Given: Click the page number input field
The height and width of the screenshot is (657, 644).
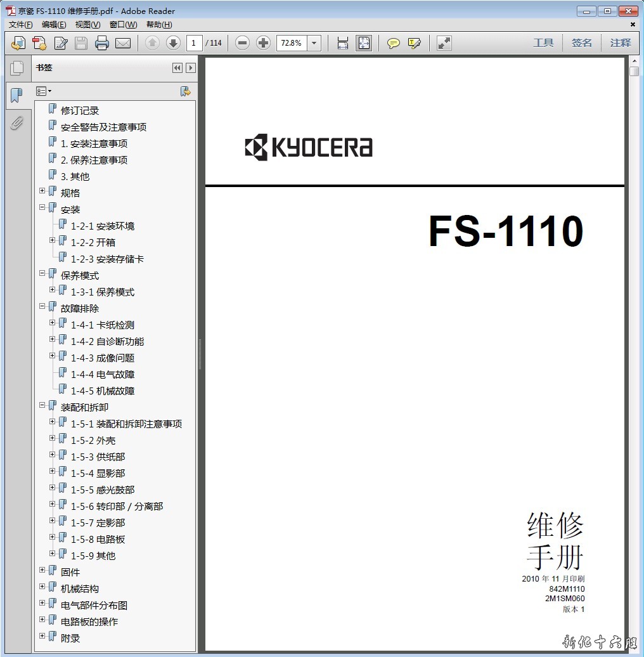Looking at the screenshot, I should (194, 43).
